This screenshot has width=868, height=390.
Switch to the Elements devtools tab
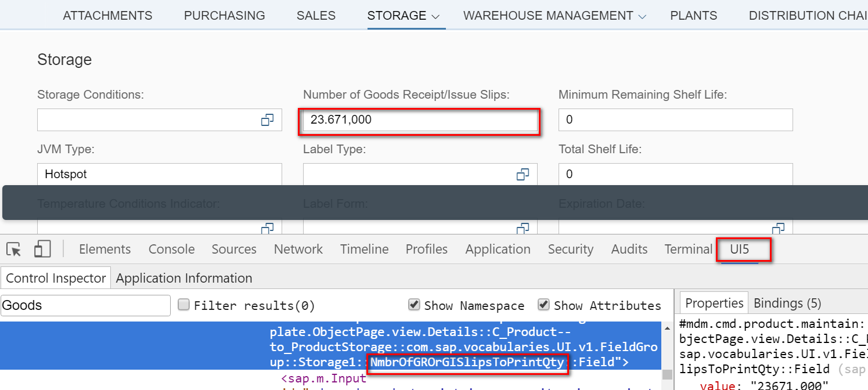pos(105,249)
